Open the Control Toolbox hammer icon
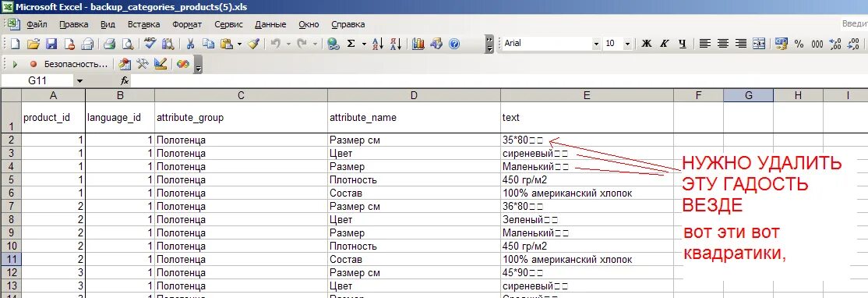Image resolution: width=868 pixels, height=298 pixels. [x=143, y=64]
